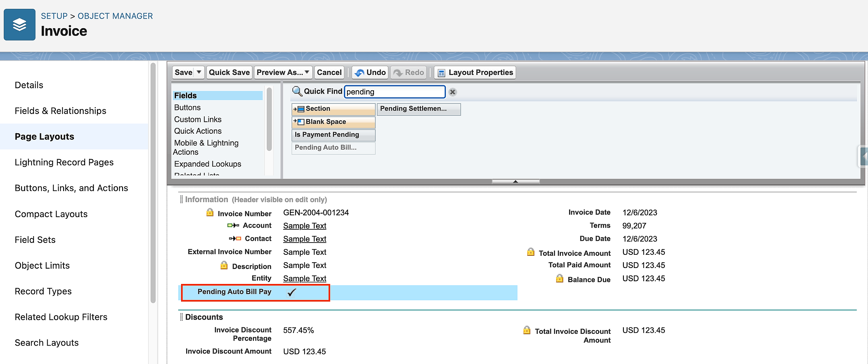Screen dimensions: 868x364
Task: Toggle the Pending Auto Bill Pay checkmark
Action: [291, 292]
